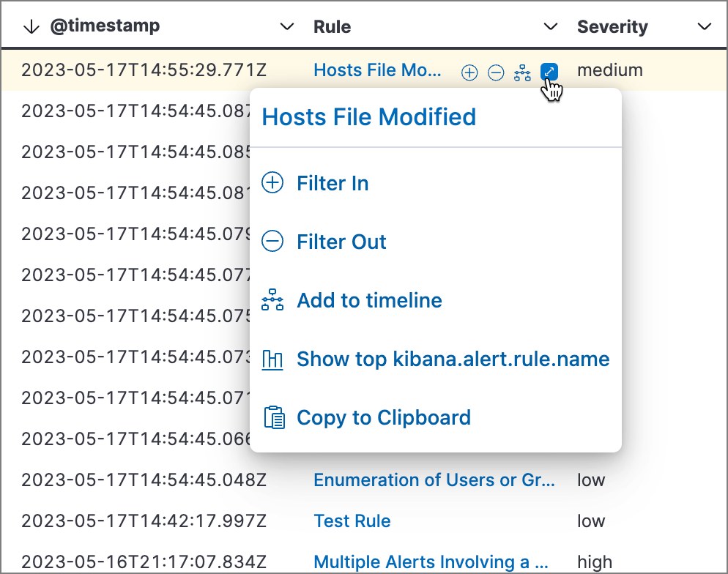Open the Rule column dropdown

tap(550, 26)
